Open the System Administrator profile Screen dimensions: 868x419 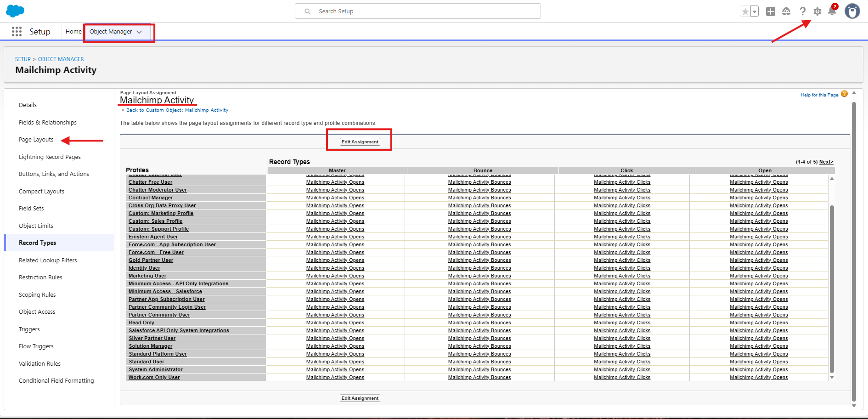[156, 370]
